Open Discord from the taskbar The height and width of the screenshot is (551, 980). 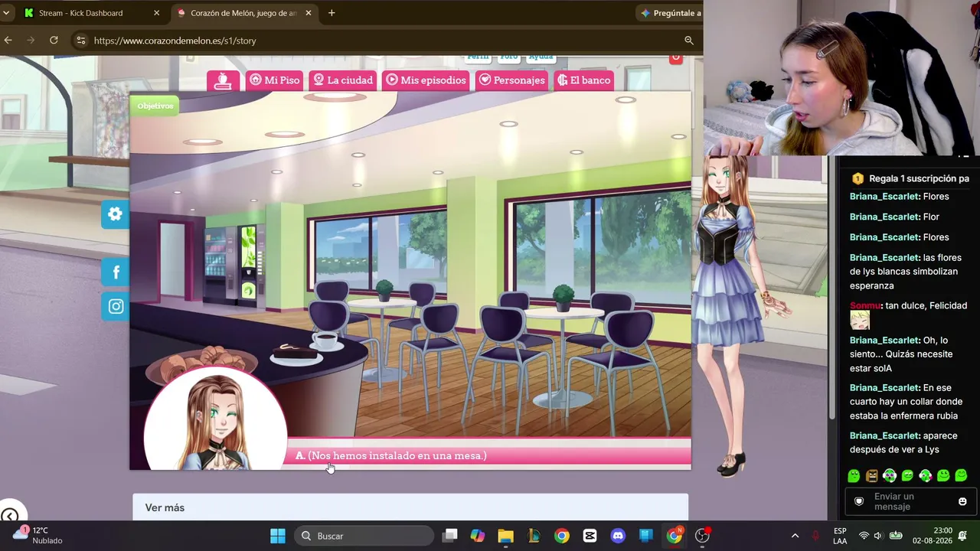[618, 536]
